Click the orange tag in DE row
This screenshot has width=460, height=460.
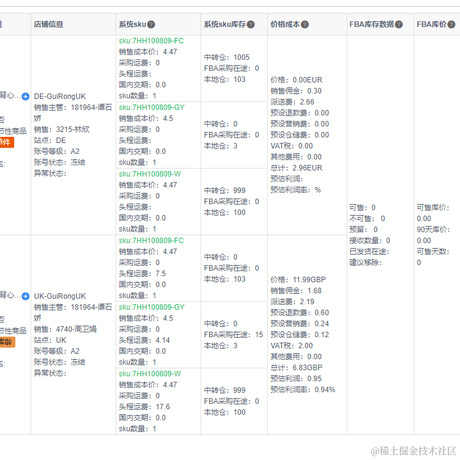pyautogui.click(x=7, y=142)
